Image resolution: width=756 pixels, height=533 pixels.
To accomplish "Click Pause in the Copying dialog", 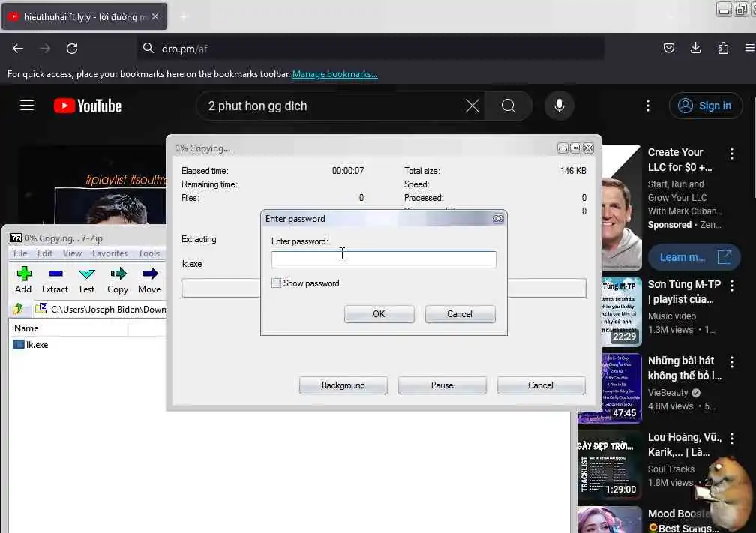I will click(442, 385).
